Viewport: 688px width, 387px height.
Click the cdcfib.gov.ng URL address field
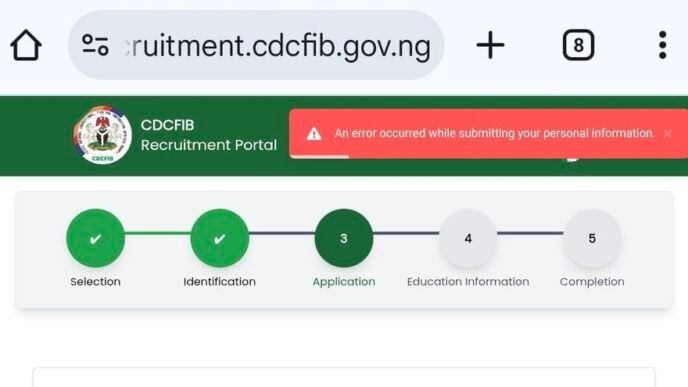coord(256,45)
